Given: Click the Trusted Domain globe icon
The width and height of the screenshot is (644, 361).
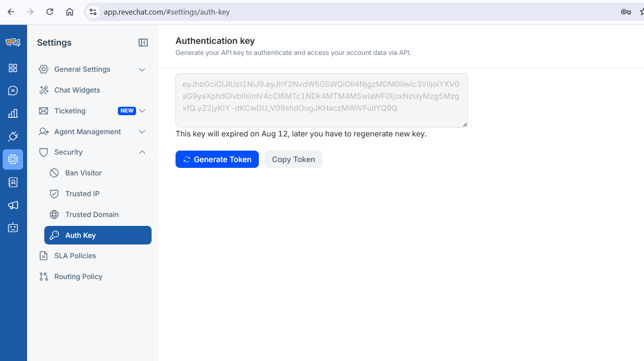Looking at the screenshot, I should (54, 214).
